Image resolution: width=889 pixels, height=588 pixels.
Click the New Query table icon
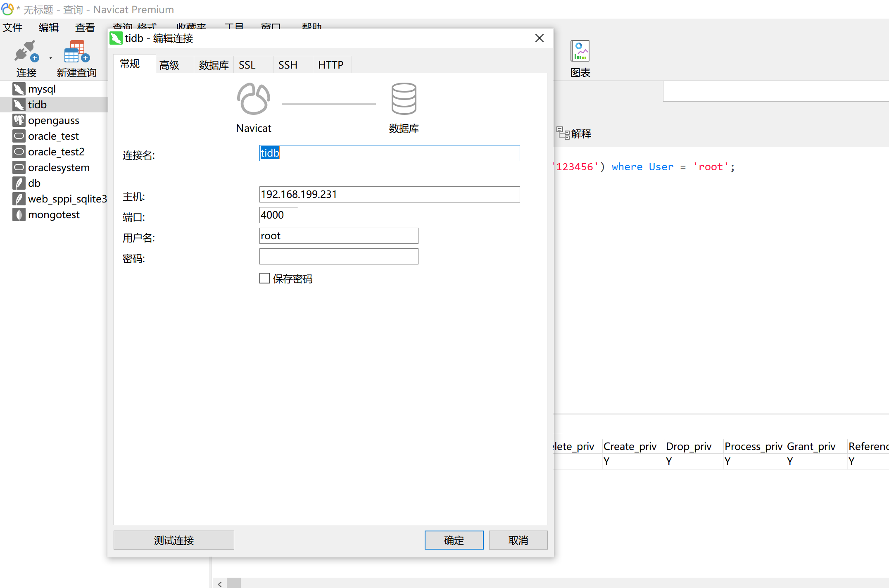76,52
